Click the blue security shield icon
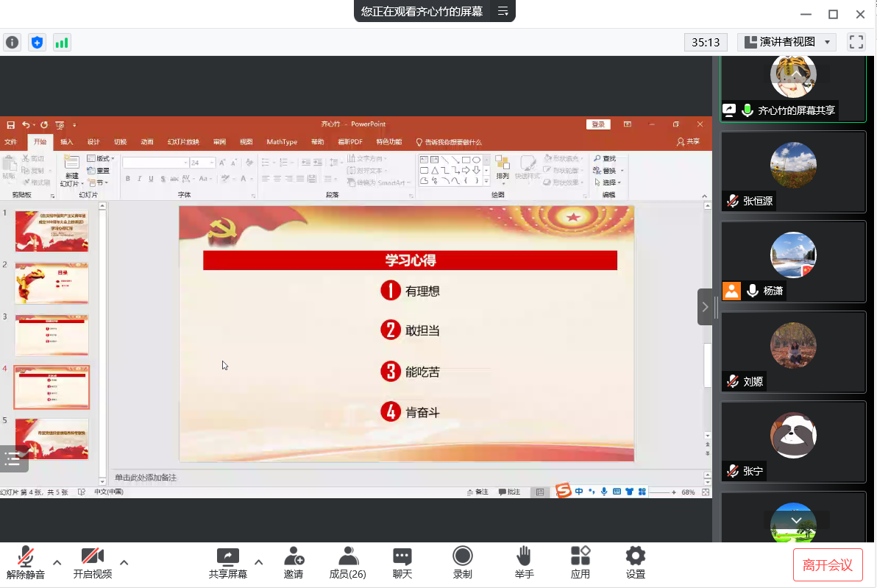The image size is (877, 588). pyautogui.click(x=37, y=43)
